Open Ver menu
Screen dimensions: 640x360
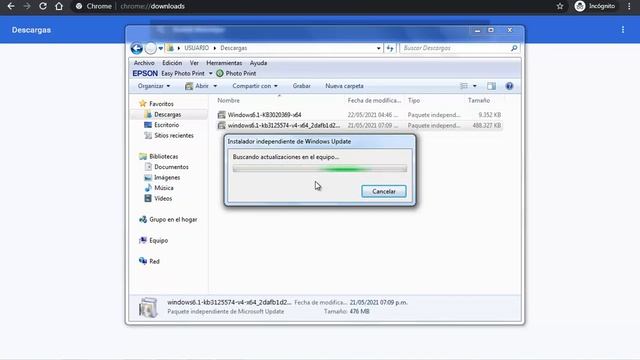click(x=194, y=63)
